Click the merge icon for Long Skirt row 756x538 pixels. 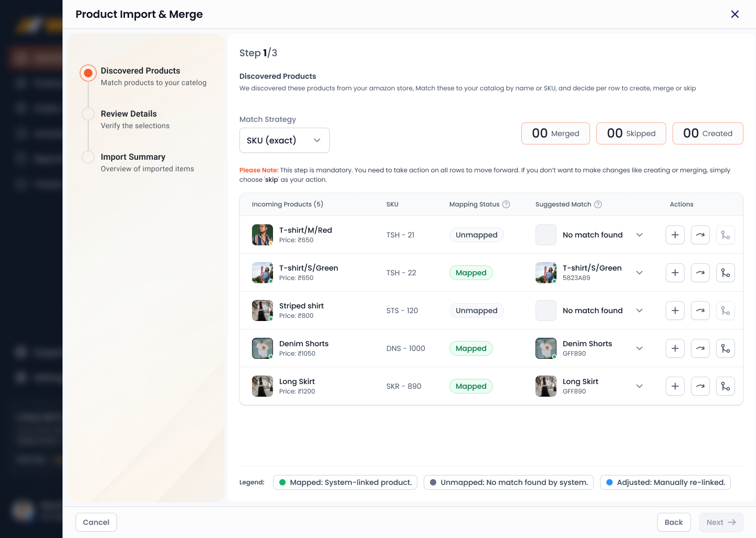tap(725, 386)
